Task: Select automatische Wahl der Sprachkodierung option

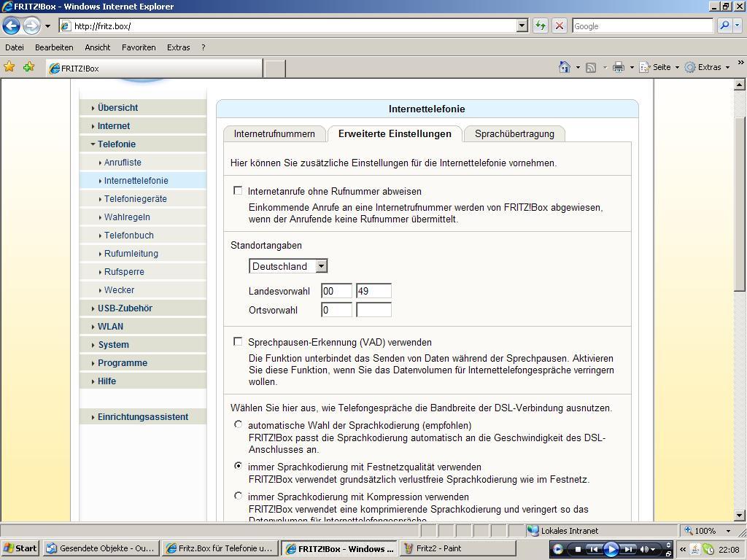Action: tap(238, 424)
